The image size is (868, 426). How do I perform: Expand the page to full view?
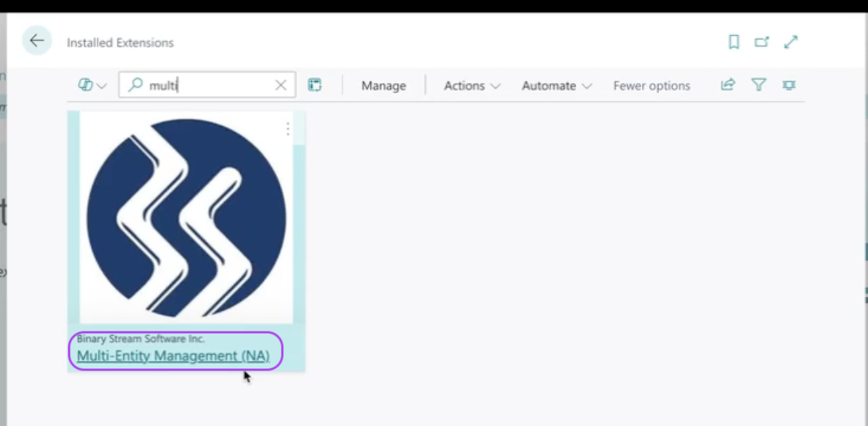point(791,42)
